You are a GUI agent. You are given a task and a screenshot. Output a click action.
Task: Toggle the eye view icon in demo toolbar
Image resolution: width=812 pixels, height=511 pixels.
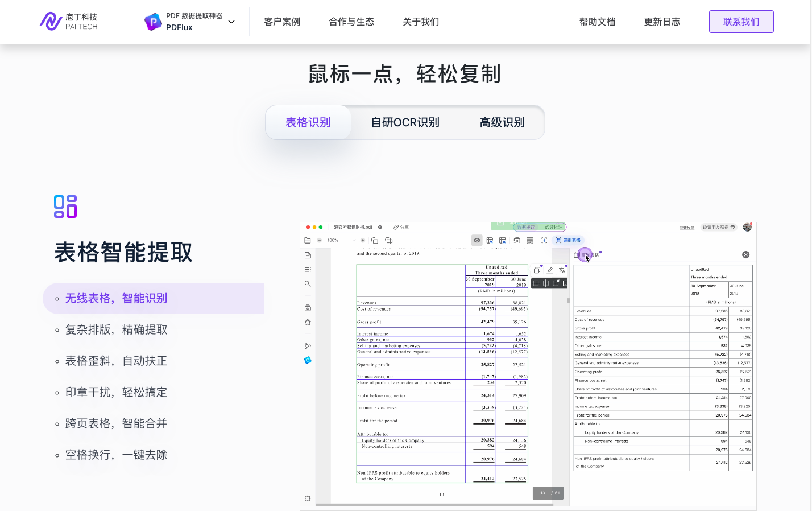[477, 241]
